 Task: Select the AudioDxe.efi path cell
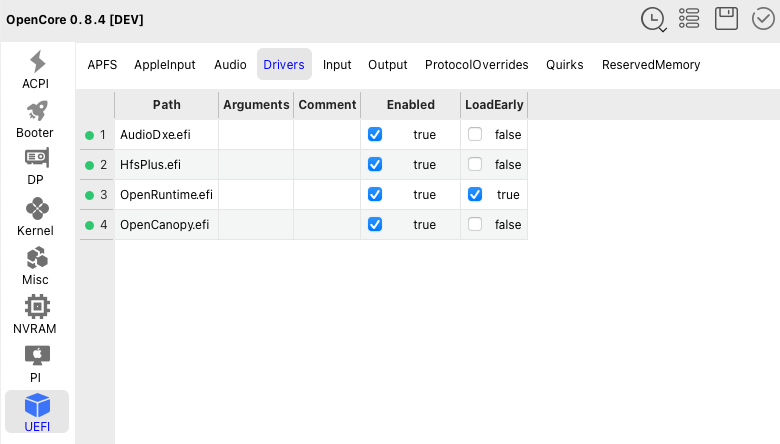167,134
